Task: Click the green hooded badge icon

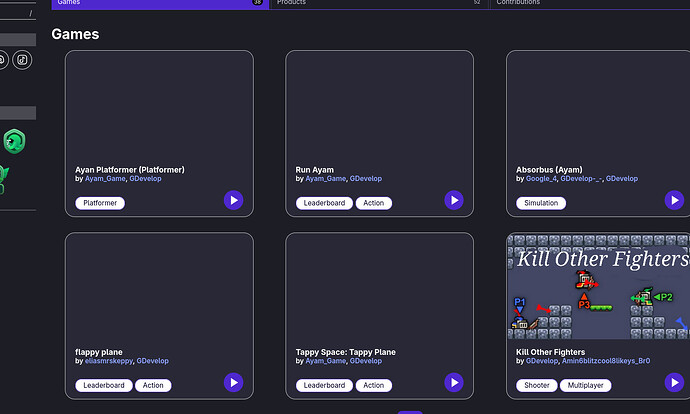Action: (x=14, y=141)
